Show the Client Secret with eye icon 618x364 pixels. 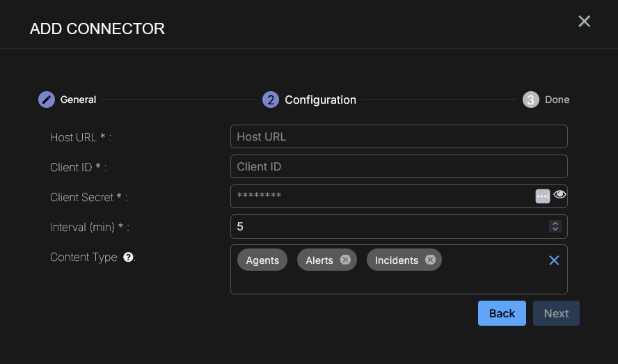point(560,196)
